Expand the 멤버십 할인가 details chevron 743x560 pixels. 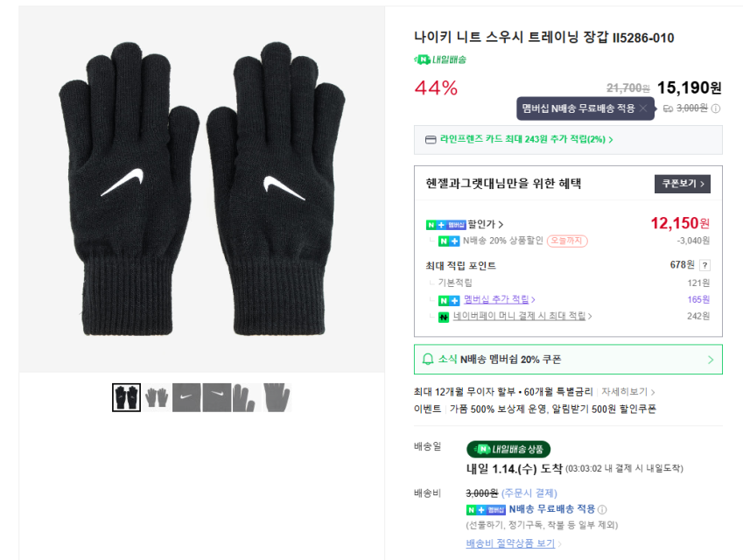click(501, 225)
